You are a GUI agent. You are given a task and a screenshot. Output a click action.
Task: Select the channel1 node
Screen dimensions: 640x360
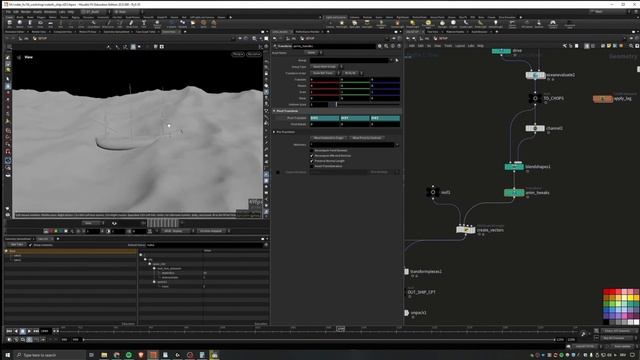pyautogui.click(x=535, y=128)
